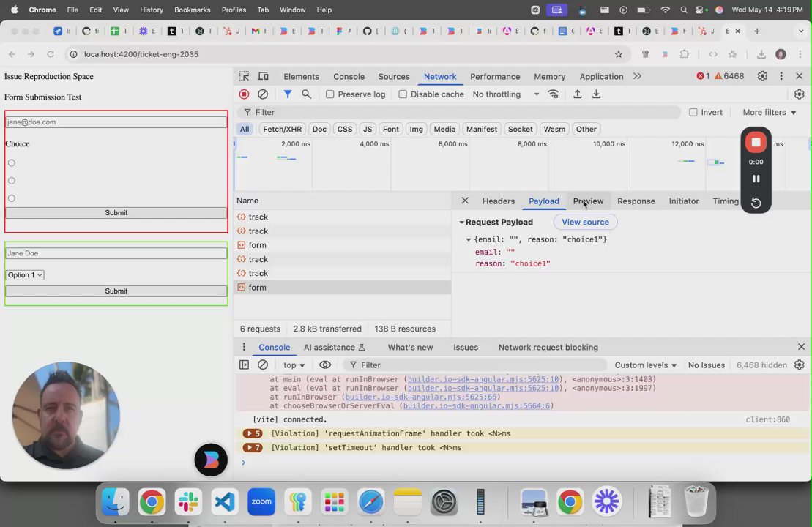812x527 pixels.
Task: Enable the Disable cache checkbox
Action: coord(403,94)
